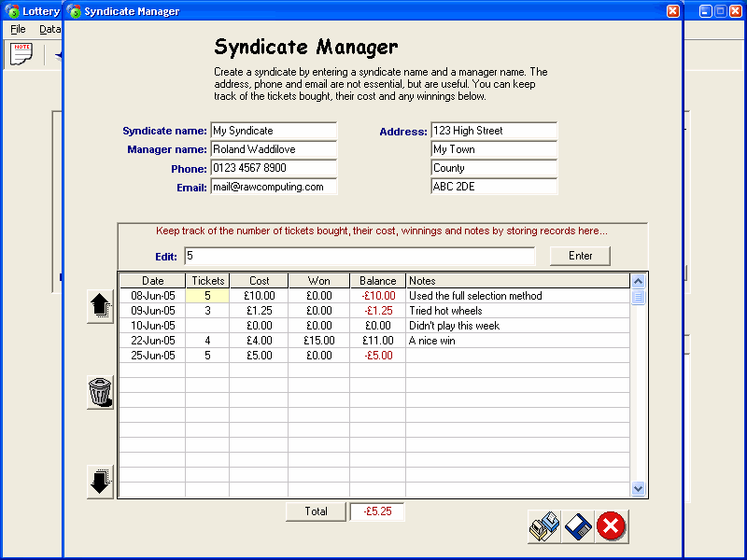
Task: Close the Syndicate Manager window
Action: pyautogui.click(x=672, y=11)
